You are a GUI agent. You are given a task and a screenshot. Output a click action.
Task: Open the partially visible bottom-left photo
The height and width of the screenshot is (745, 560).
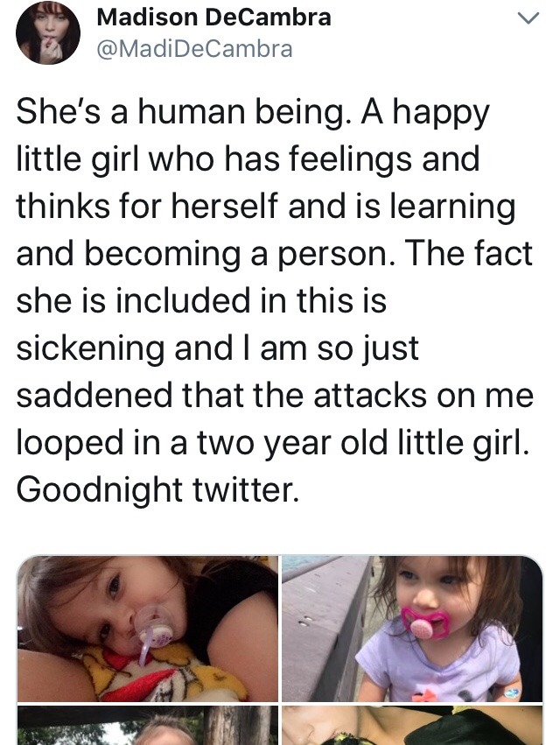147,727
